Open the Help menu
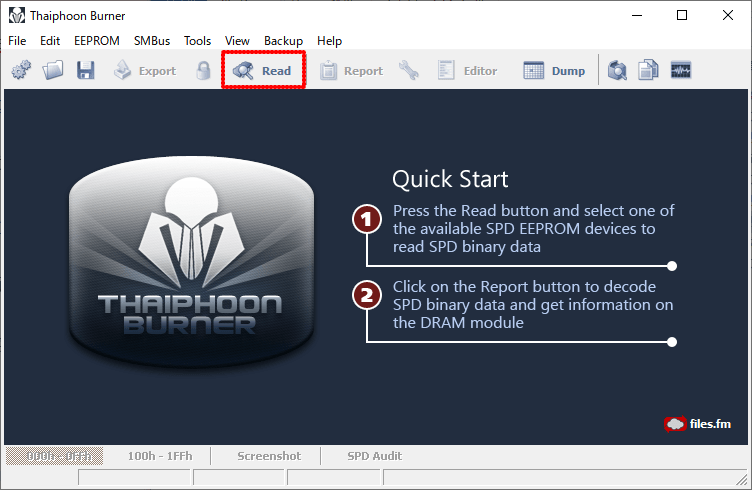The height and width of the screenshot is (490, 752). point(329,41)
